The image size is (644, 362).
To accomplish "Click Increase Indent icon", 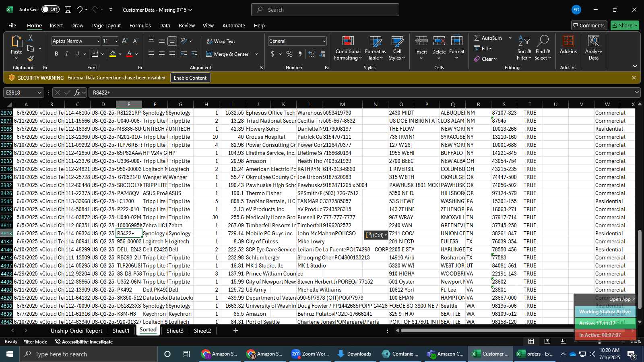I will (x=194, y=54).
